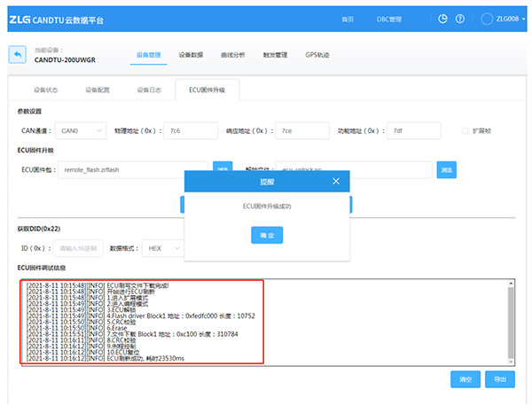
Task: Click the pie chart icon in the header
Action: (x=443, y=19)
